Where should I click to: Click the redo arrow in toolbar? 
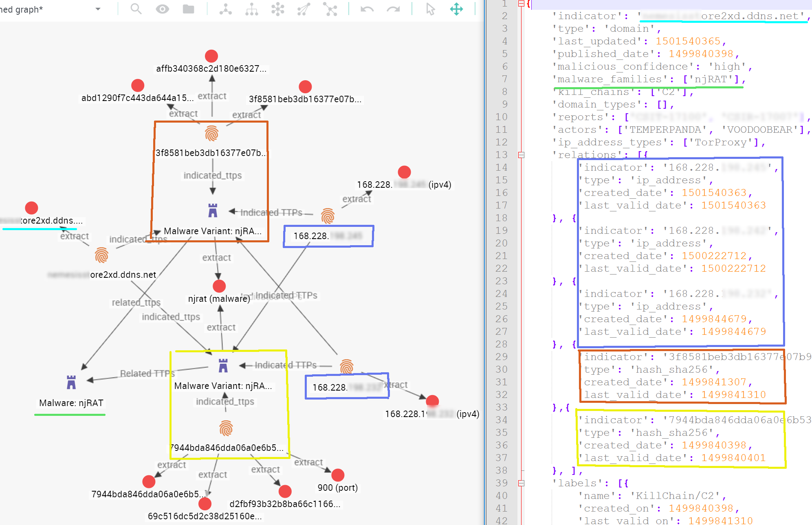[393, 9]
